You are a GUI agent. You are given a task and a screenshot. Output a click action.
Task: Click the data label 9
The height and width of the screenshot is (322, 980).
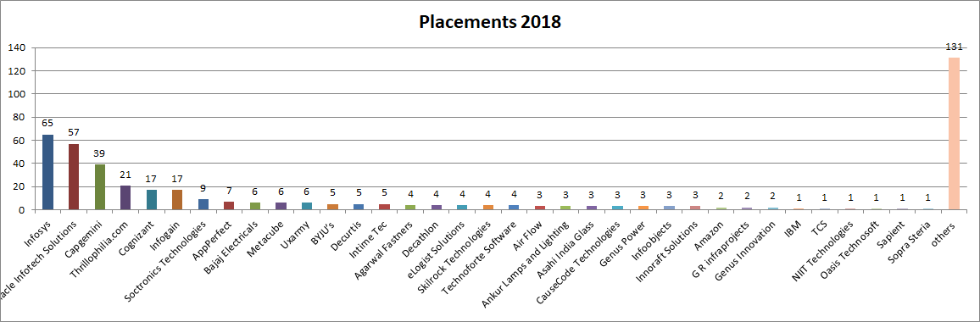pyautogui.click(x=203, y=188)
